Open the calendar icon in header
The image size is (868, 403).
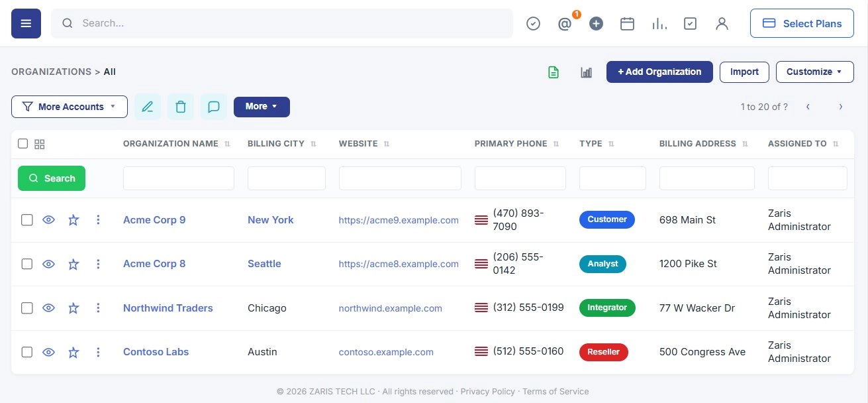(x=627, y=24)
